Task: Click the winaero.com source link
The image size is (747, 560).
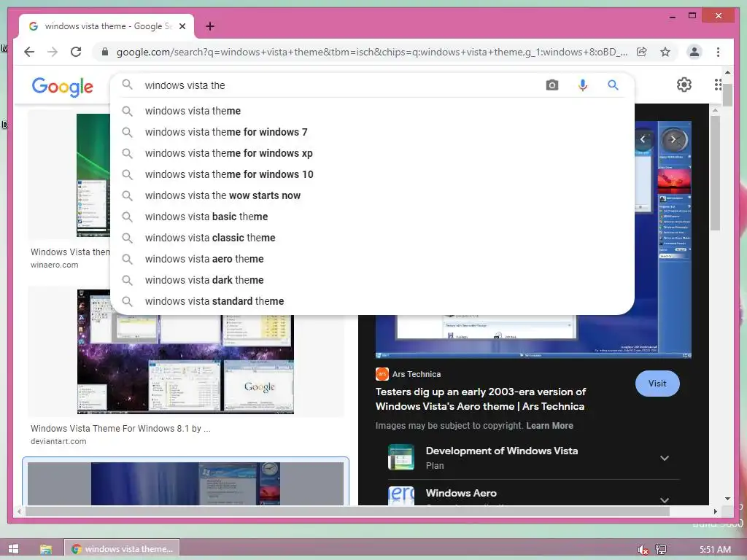Action: tap(54, 265)
